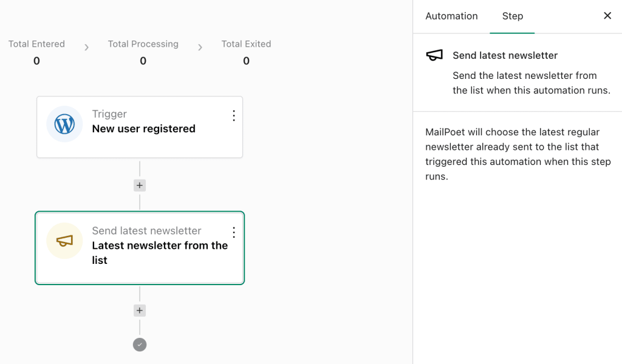The image size is (622, 364).
Task: Click the Total Exited statistic
Action: tap(246, 52)
